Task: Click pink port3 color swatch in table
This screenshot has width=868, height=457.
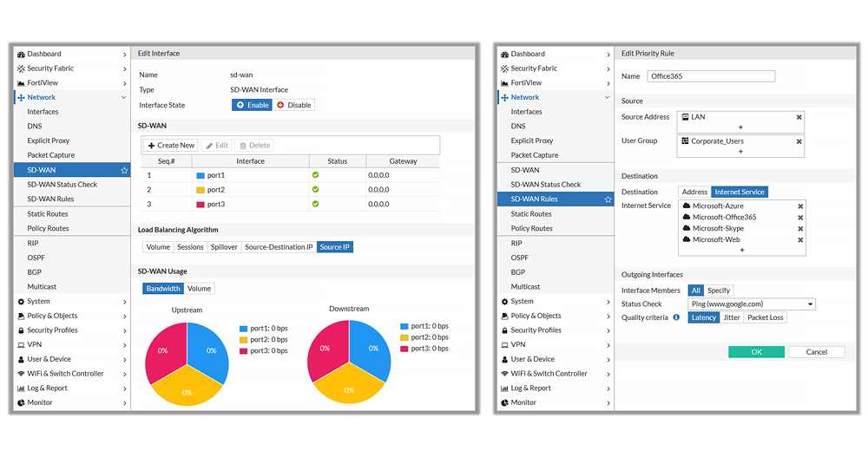Action: tap(201, 204)
